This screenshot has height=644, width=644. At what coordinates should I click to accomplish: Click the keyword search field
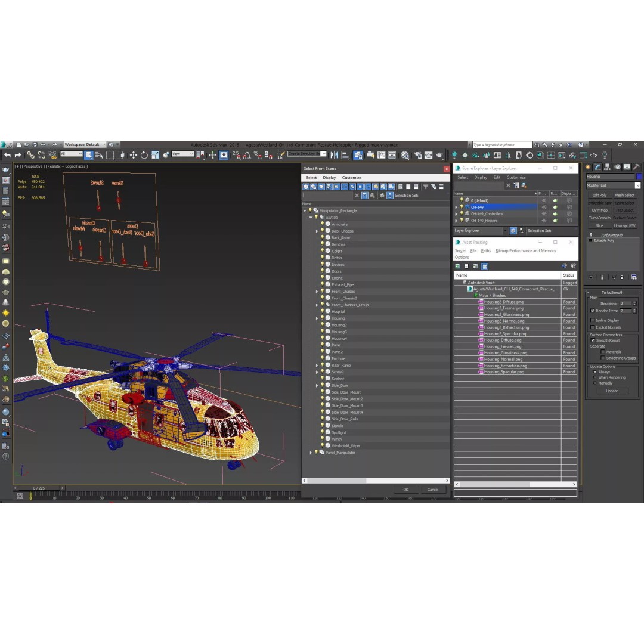click(x=502, y=144)
